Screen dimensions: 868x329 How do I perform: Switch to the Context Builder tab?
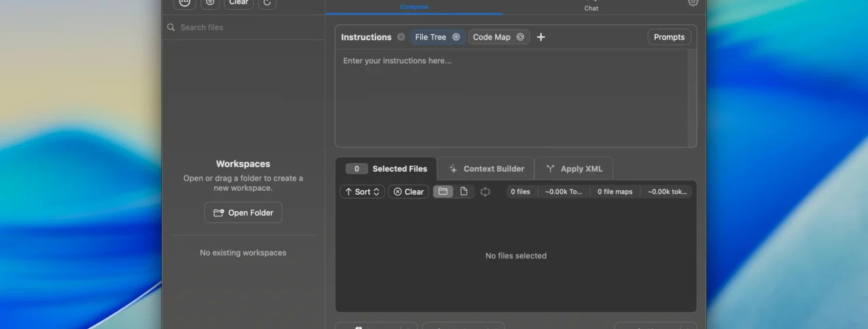(487, 169)
